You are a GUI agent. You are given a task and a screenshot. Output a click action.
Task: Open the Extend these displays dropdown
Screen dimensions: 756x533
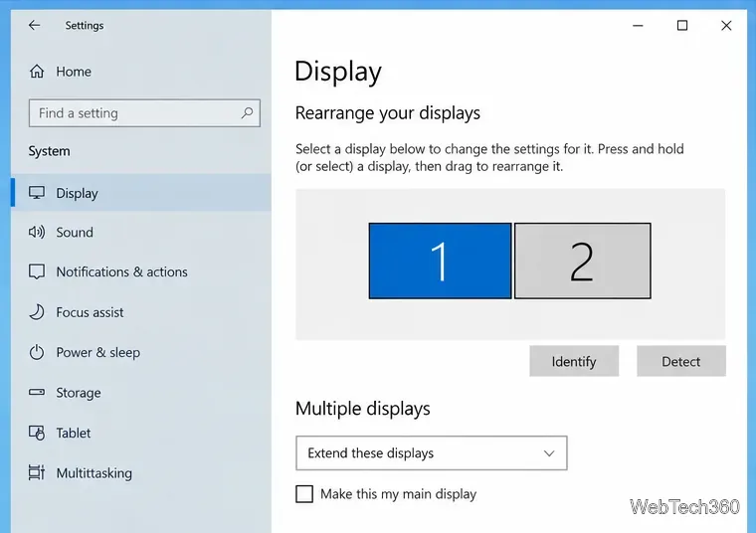[x=432, y=453]
